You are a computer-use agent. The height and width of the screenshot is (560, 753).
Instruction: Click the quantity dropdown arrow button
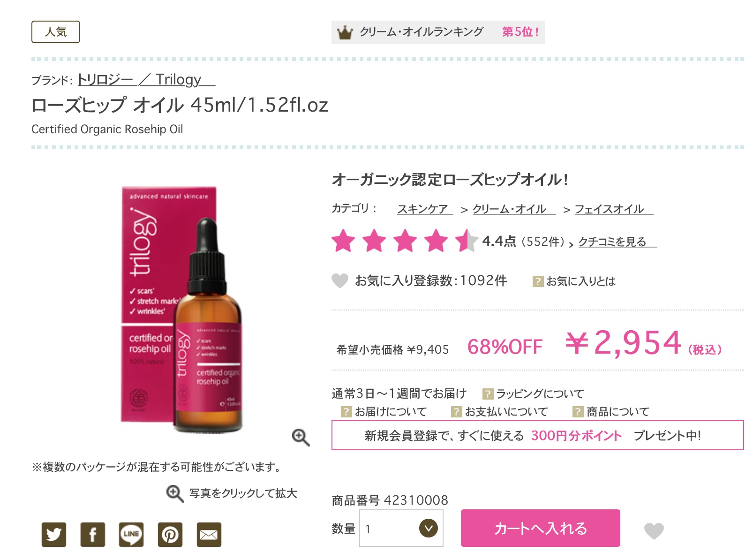(x=428, y=528)
